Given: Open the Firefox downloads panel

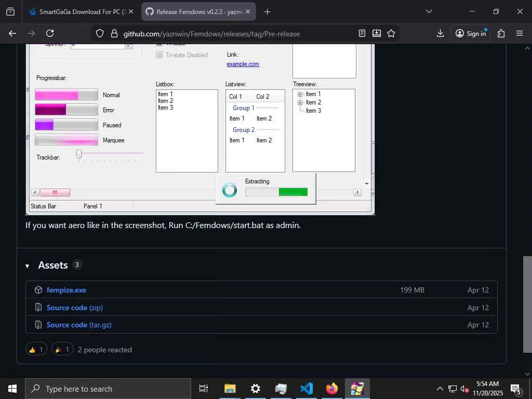Looking at the screenshot, I should (440, 33).
